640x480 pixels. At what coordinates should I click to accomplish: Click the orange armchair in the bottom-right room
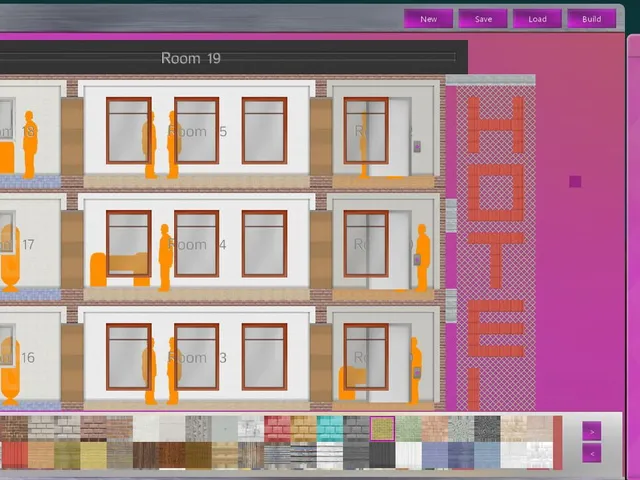coord(352,383)
